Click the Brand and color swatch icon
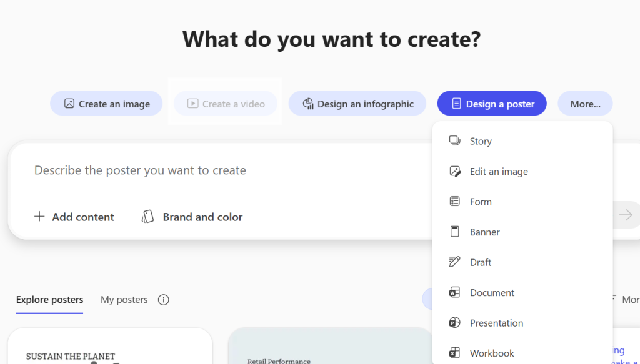Image resolution: width=640 pixels, height=364 pixels. click(147, 217)
